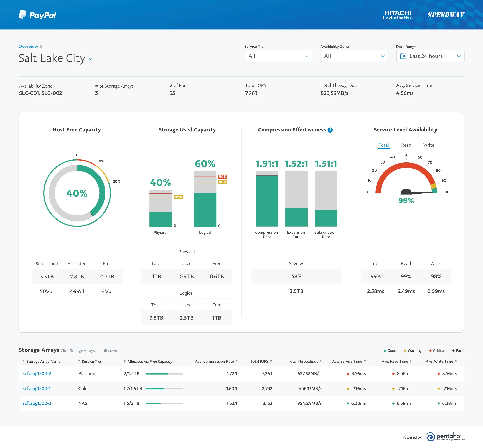This screenshot has width=483, height=448.
Task: Click the Hitachi Inspire the Next logo
Action: pos(398,15)
